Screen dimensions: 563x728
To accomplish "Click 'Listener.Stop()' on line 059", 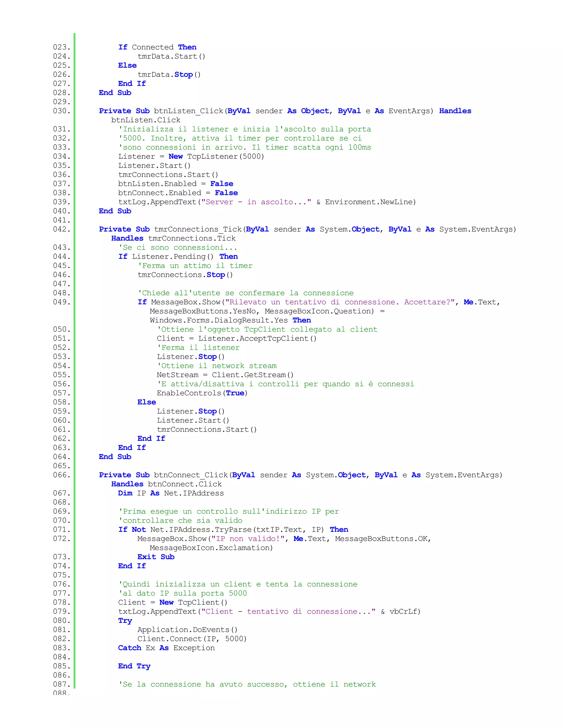I will (191, 411).
